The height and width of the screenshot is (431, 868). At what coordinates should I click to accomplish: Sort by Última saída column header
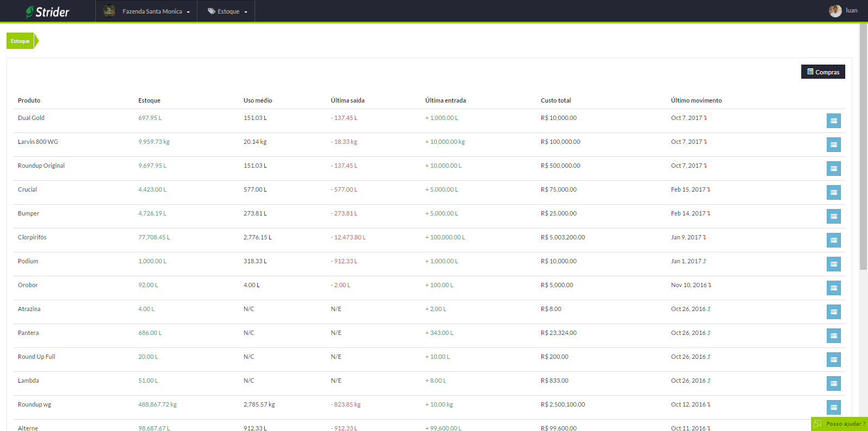[x=348, y=100]
